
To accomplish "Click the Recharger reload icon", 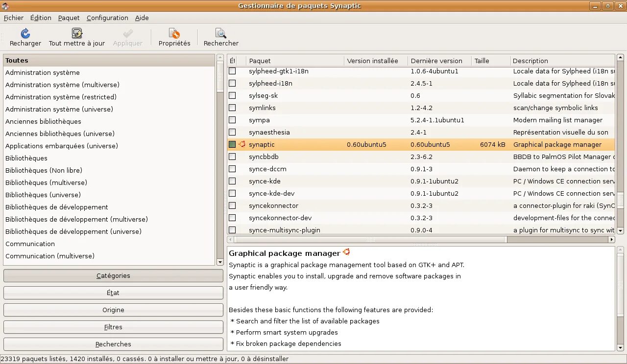I will [25, 33].
